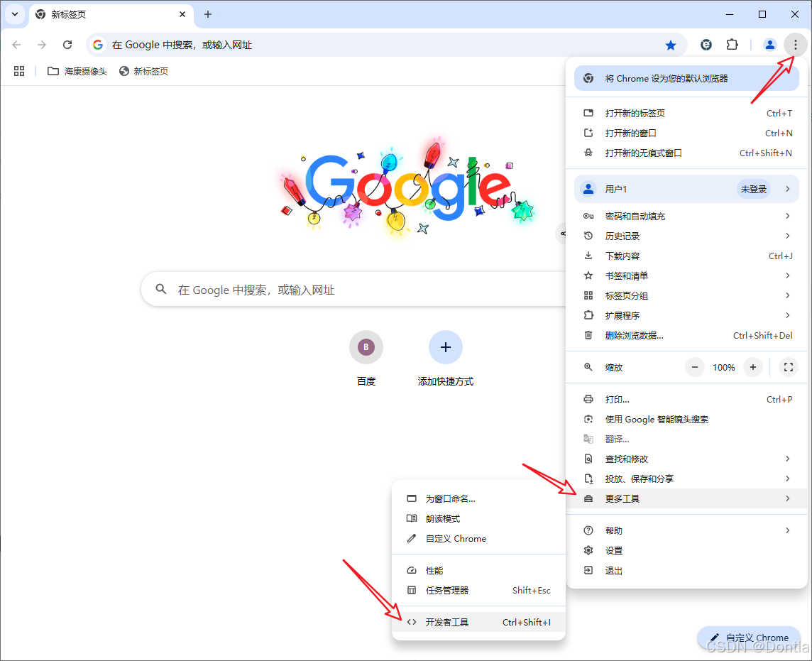
Task: Select 删除浏览数据... menu item
Action: click(686, 335)
